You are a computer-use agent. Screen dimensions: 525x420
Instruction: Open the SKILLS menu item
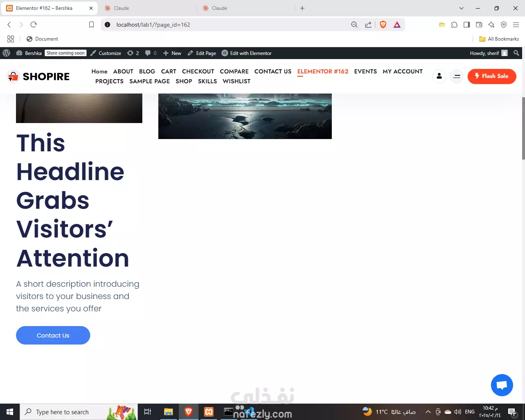point(208,81)
